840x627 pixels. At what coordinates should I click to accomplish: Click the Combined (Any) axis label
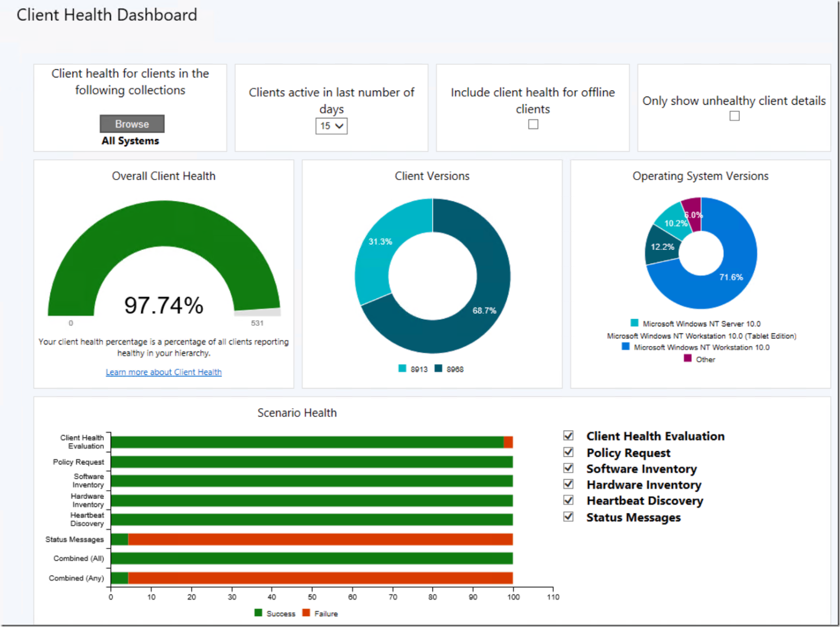[76, 578]
